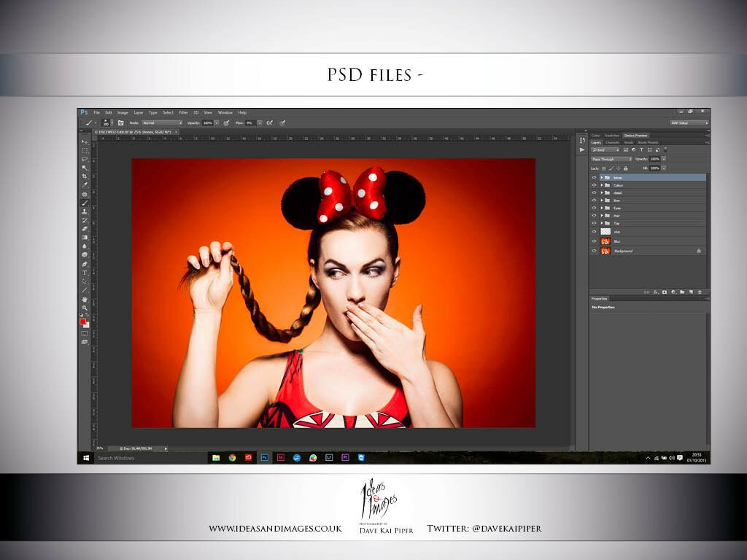Switch to the Channels tab

point(612,142)
